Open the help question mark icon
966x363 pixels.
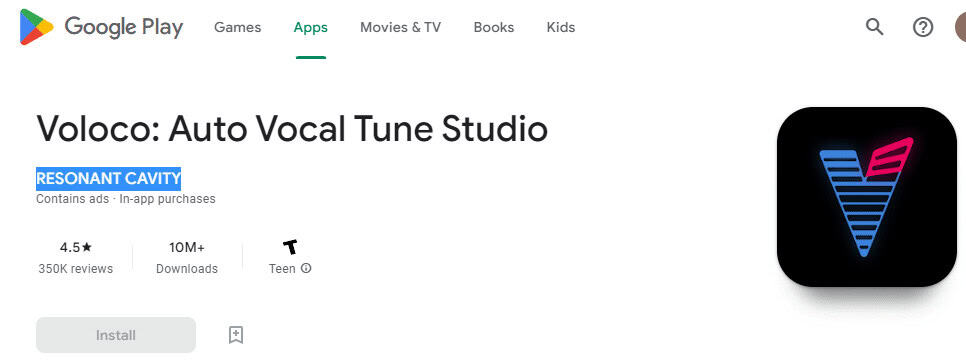click(923, 27)
